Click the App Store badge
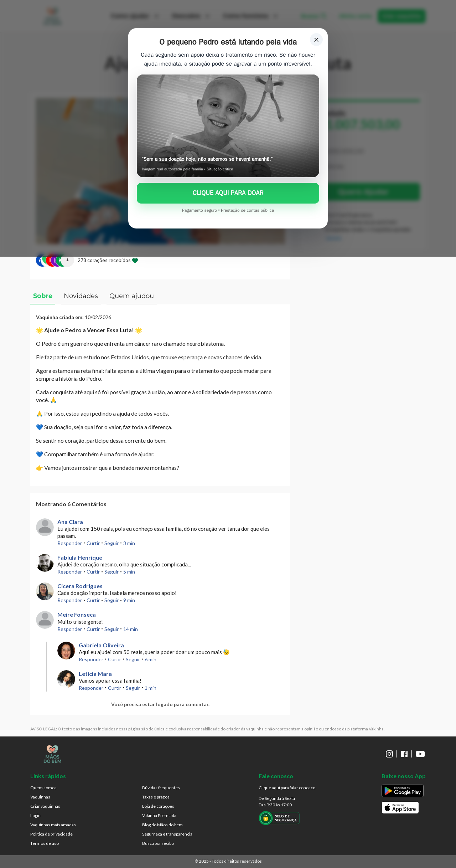Image resolution: width=456 pixels, height=868 pixels. pyautogui.click(x=400, y=807)
